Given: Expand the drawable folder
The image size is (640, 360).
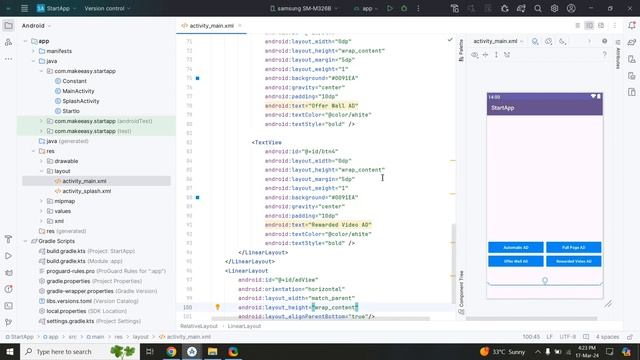Looking at the screenshot, I should coord(41,161).
